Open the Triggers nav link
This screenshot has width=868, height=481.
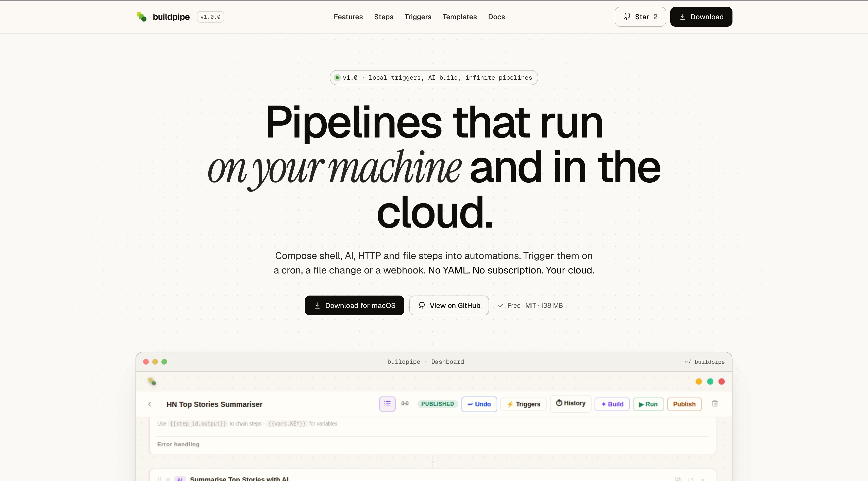(418, 17)
